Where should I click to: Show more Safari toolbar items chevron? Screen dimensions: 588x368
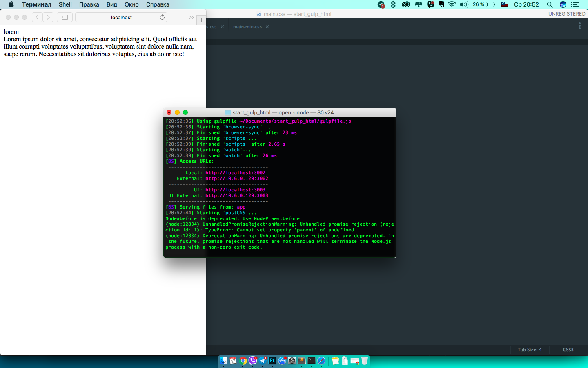coord(191,17)
